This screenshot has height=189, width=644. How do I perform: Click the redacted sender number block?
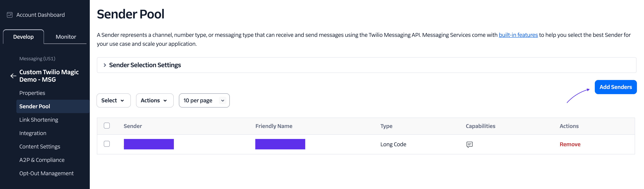coord(149,144)
